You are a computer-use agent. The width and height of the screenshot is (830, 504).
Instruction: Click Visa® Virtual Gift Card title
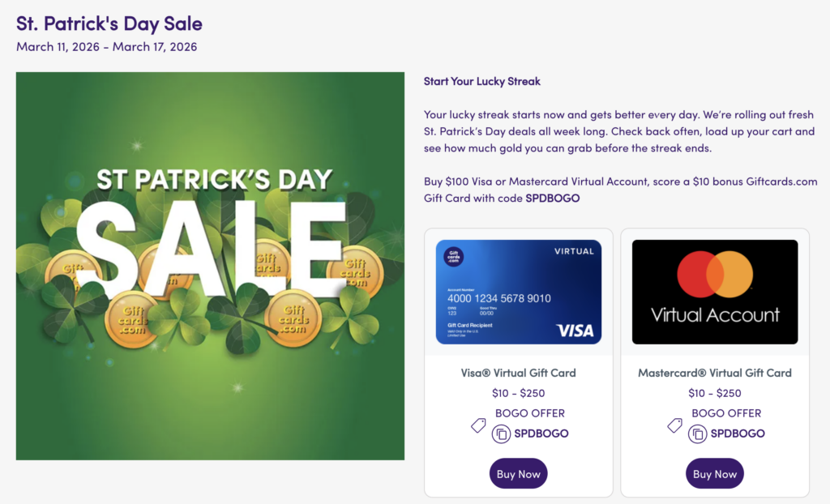pyautogui.click(x=519, y=373)
